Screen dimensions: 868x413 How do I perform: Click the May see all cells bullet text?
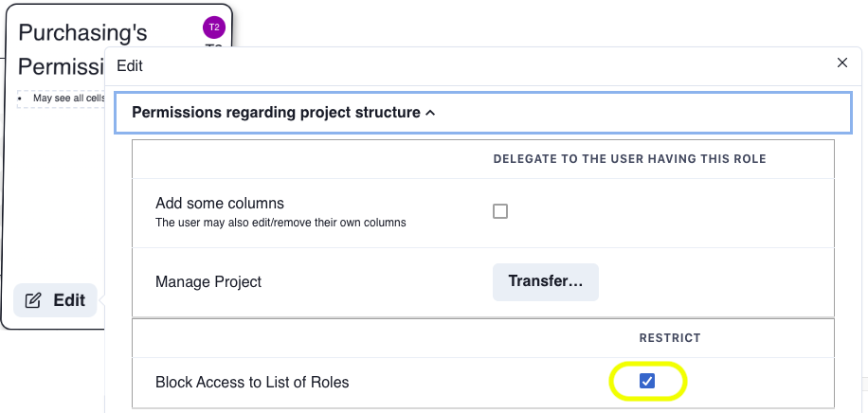pyautogui.click(x=68, y=98)
